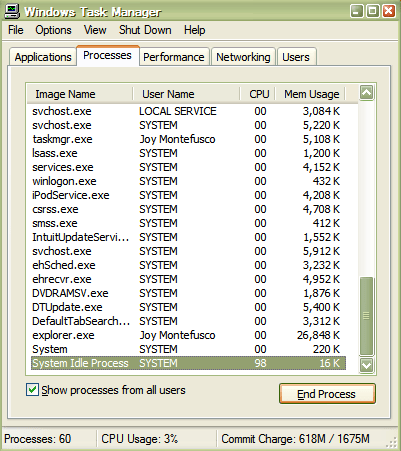Open the File menu
The image size is (401, 451).
pos(16,30)
